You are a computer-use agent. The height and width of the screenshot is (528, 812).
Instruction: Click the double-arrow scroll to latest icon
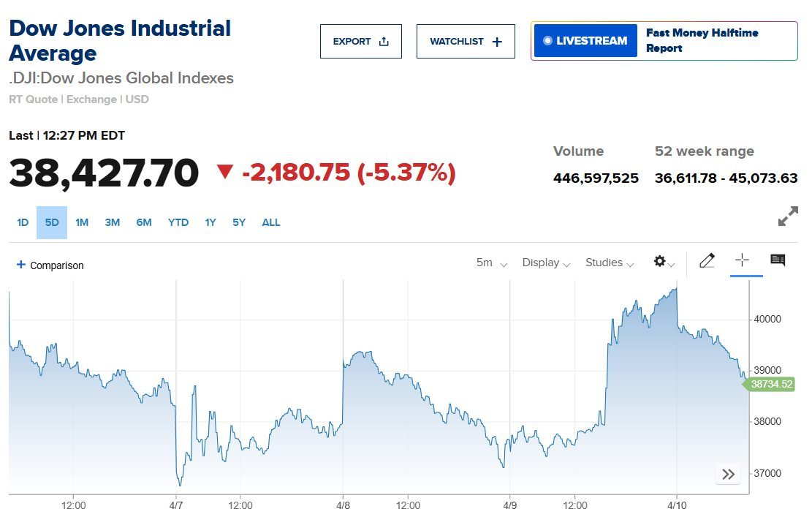pyautogui.click(x=728, y=474)
